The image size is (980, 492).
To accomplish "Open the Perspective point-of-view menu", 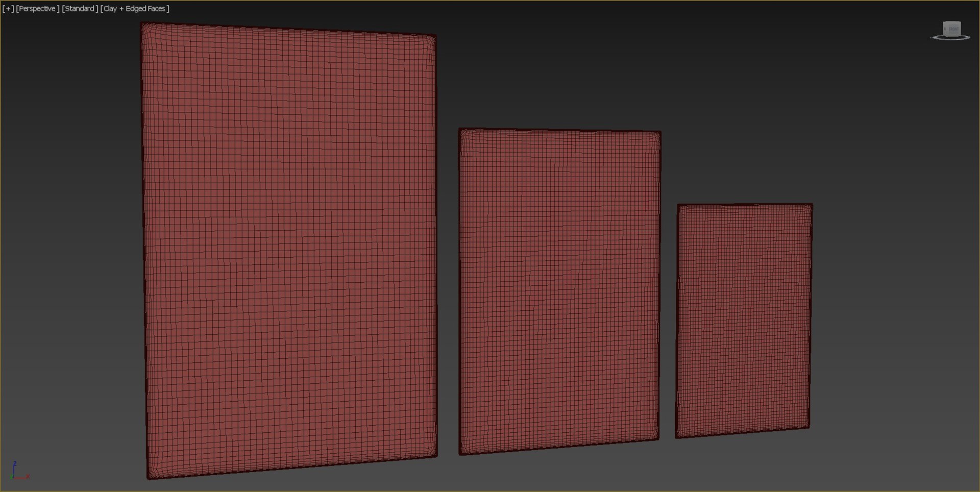I will click(x=38, y=9).
